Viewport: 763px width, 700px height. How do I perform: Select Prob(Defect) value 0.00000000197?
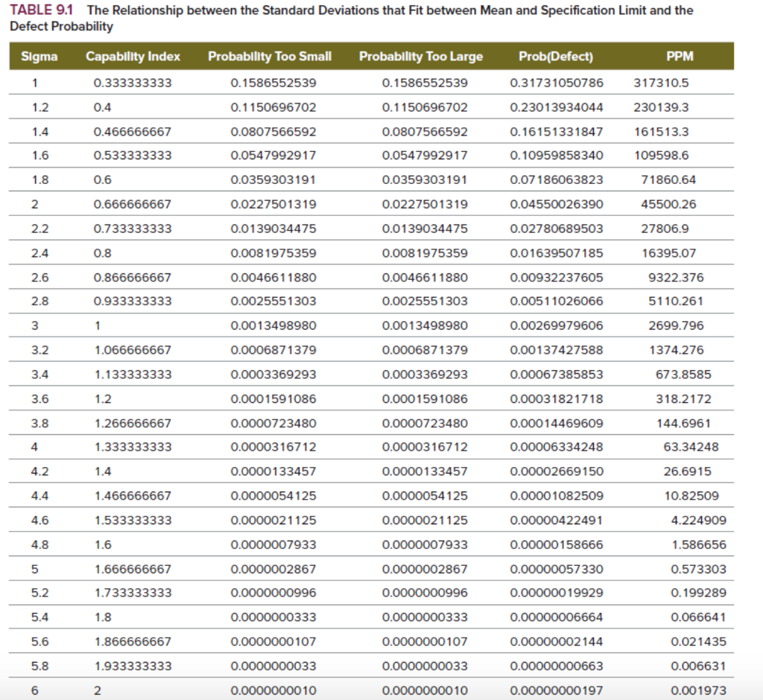557,691
